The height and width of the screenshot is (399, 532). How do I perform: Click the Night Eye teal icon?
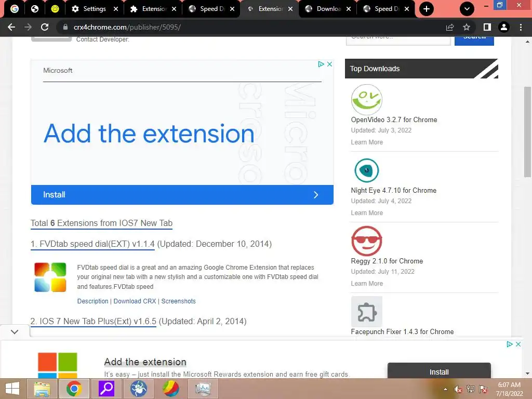click(367, 170)
